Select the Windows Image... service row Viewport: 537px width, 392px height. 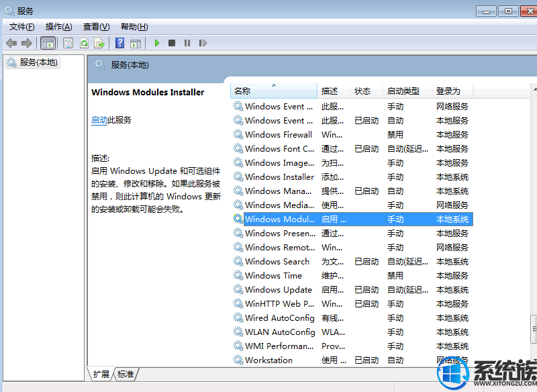point(352,163)
